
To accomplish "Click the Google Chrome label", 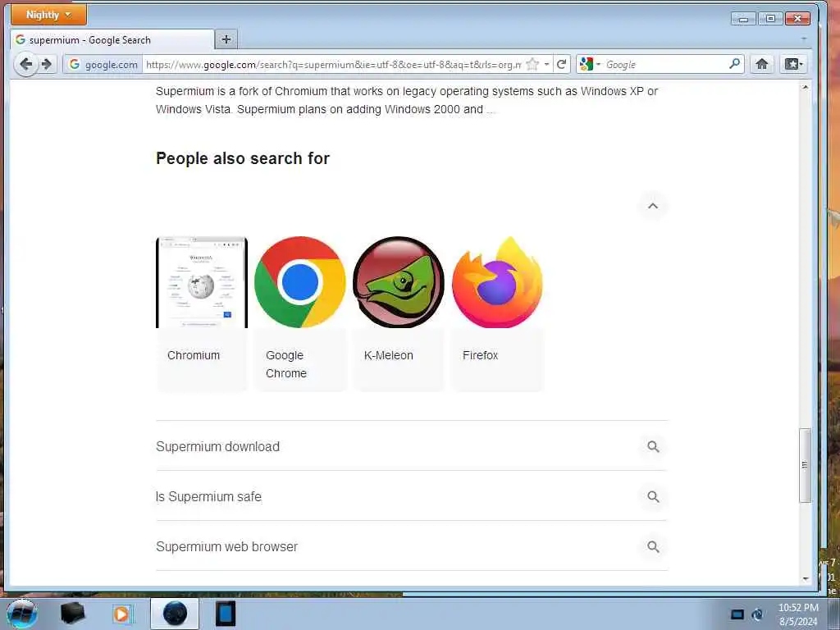I will pos(286,364).
